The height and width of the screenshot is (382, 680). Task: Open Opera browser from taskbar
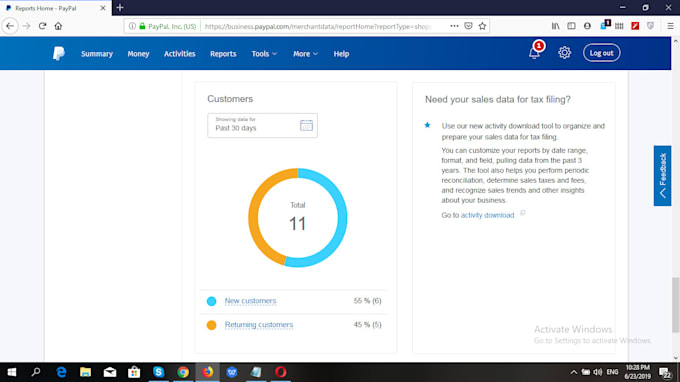point(281,372)
